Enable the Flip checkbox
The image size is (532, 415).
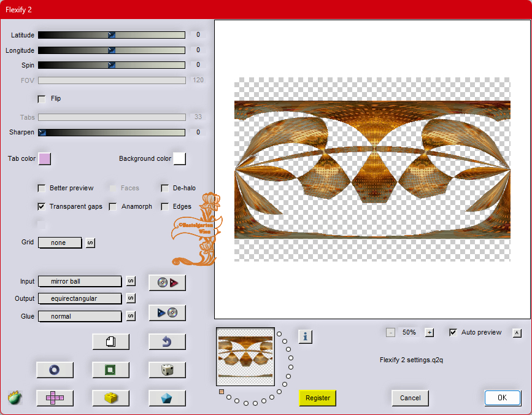pos(42,99)
